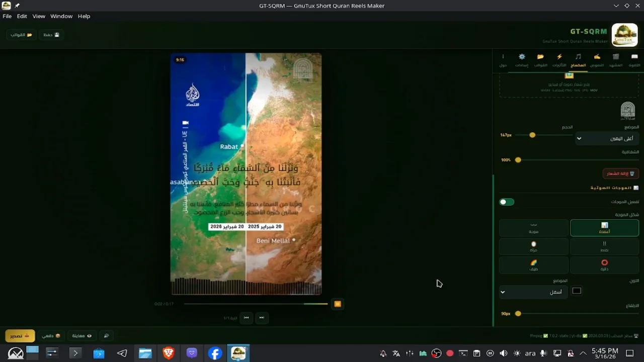Open the waveform color swatch
The height and width of the screenshot is (362, 644).
[x=577, y=291]
